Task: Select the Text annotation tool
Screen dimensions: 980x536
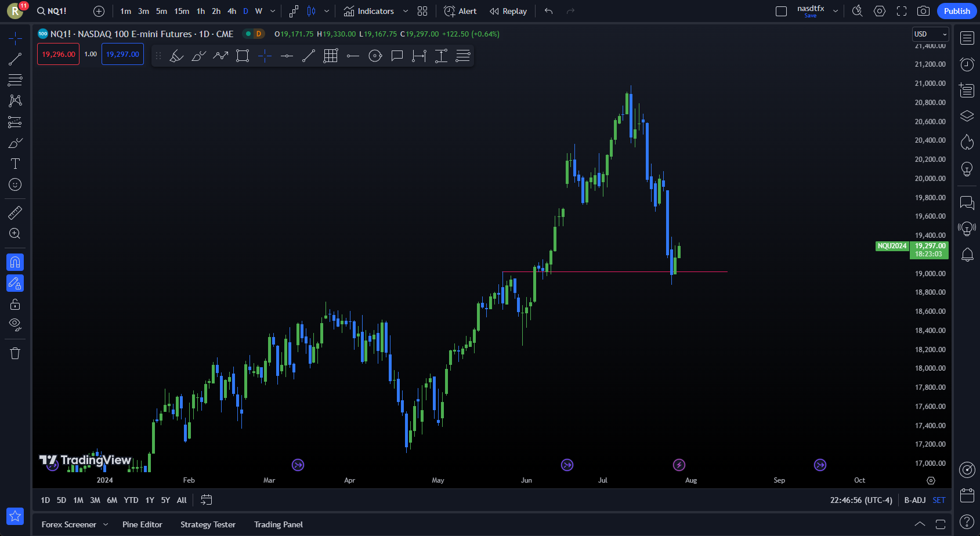Action: pyautogui.click(x=15, y=164)
